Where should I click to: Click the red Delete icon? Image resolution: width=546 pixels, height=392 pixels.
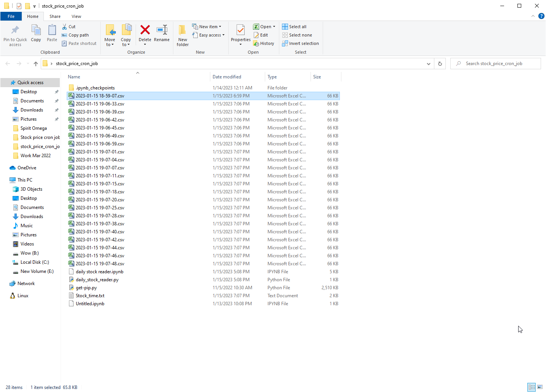tap(145, 30)
